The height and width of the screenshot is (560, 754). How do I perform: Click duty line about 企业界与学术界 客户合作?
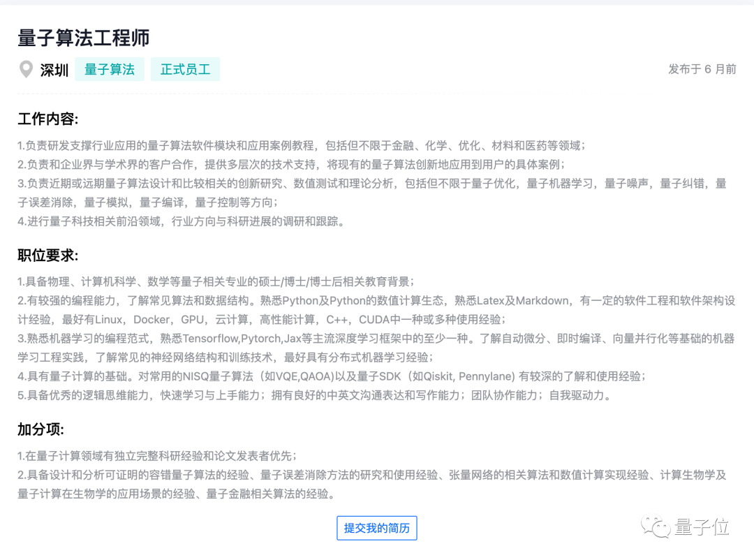point(291,165)
